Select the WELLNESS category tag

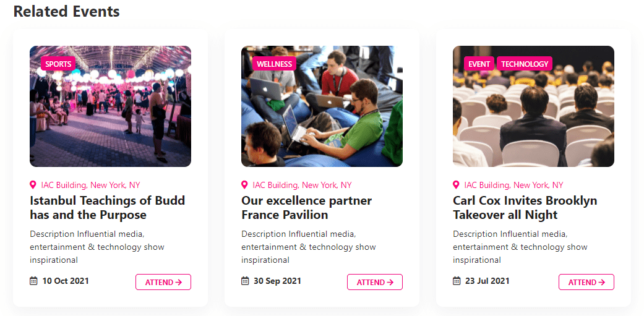[x=274, y=64]
